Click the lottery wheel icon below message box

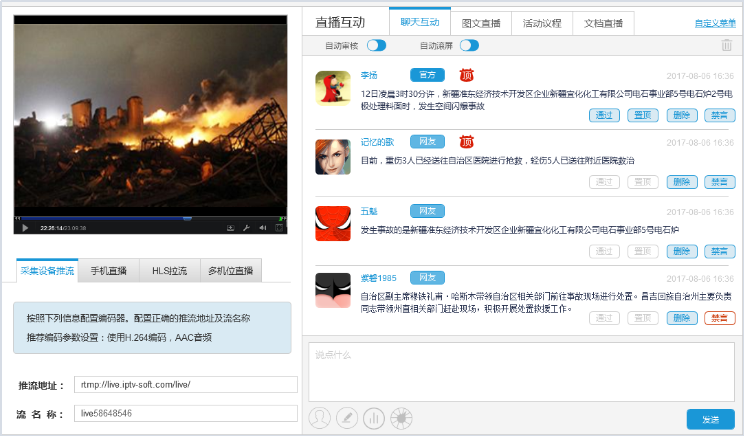[399, 417]
